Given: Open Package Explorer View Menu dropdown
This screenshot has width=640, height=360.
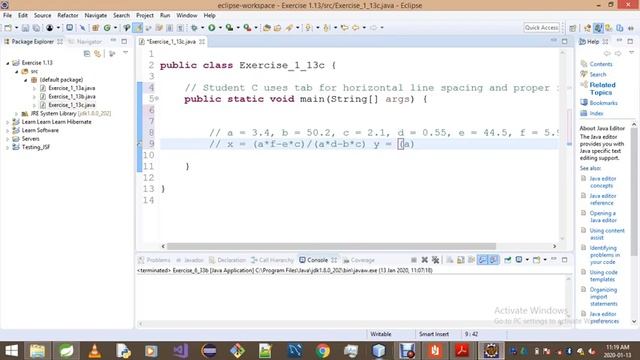Looking at the screenshot, I should pyautogui.click(x=125, y=53).
